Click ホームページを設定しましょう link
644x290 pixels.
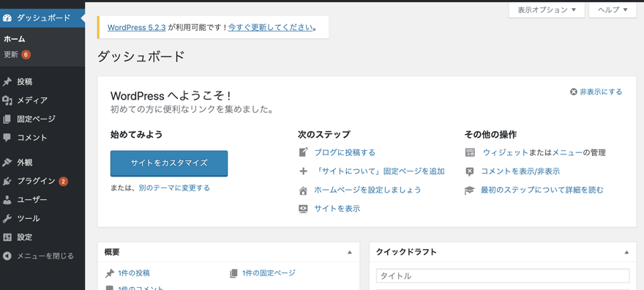click(x=367, y=190)
